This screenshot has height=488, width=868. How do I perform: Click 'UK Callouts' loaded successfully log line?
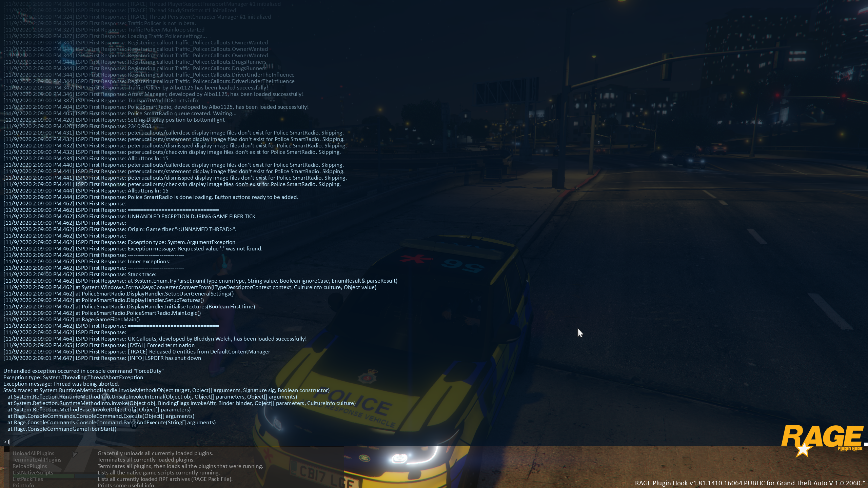point(217,339)
